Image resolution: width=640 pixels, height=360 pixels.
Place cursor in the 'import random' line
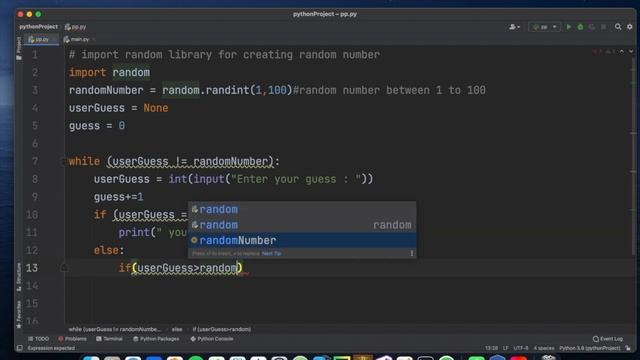click(x=109, y=73)
